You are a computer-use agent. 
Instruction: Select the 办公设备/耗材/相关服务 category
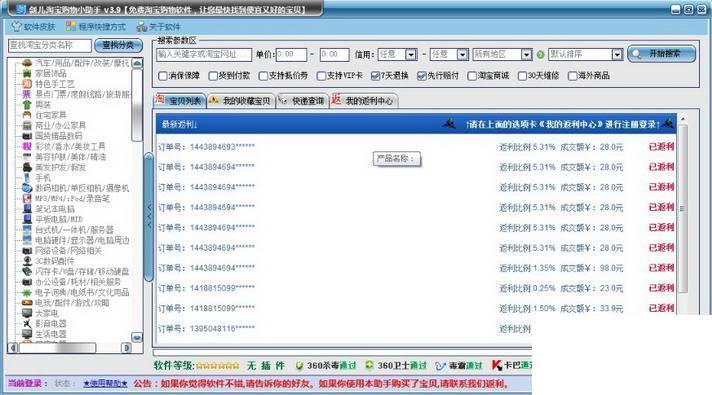click(78, 282)
